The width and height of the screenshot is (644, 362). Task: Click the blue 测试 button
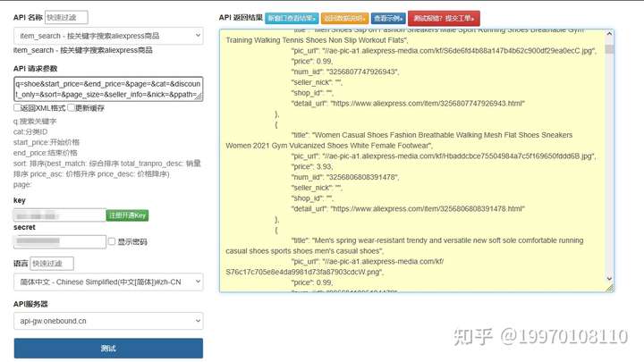click(108, 349)
